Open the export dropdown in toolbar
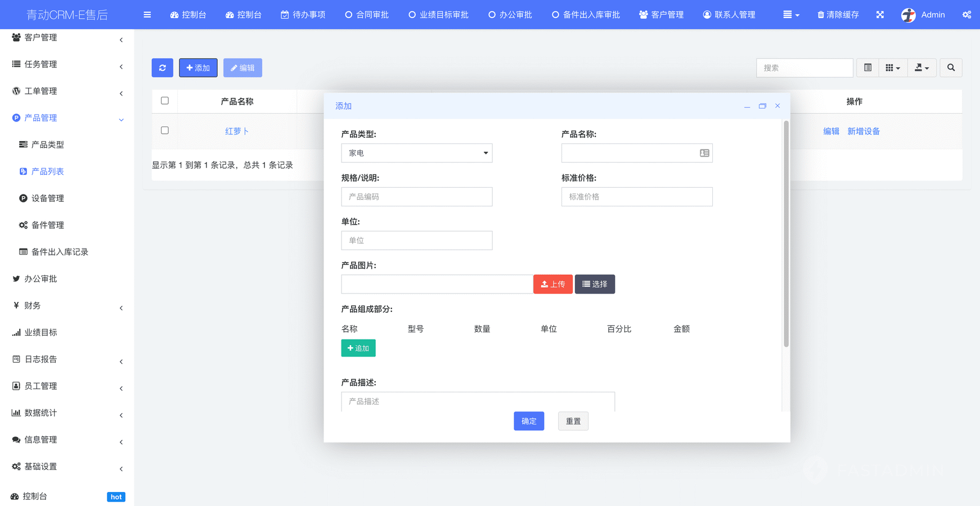This screenshot has height=506, width=980. pos(921,68)
